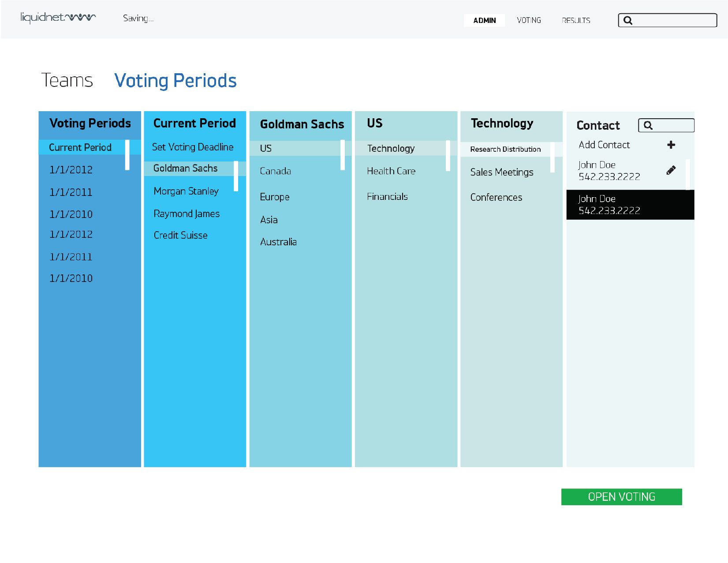Click Goldman Sachs column scrollbar handle

pyautogui.click(x=343, y=155)
